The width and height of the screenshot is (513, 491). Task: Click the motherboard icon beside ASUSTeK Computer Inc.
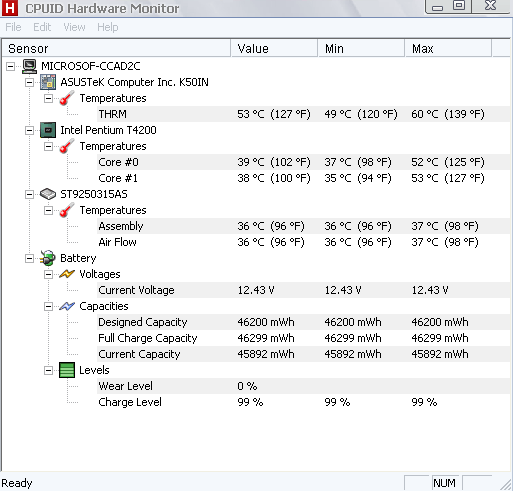(48, 82)
